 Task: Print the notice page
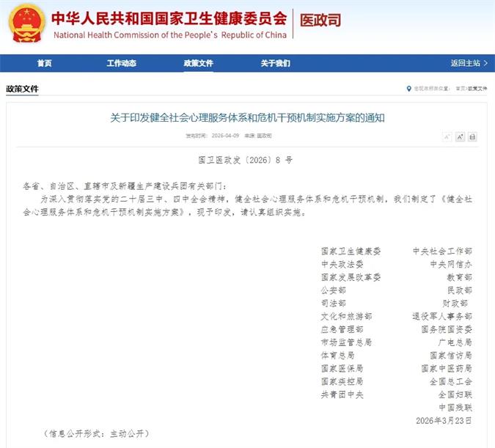coord(472,136)
